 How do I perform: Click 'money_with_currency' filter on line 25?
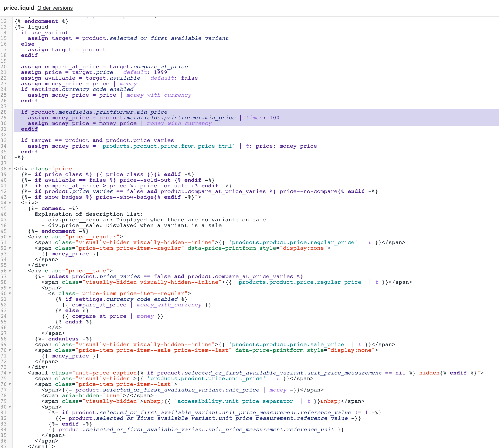click(x=159, y=95)
